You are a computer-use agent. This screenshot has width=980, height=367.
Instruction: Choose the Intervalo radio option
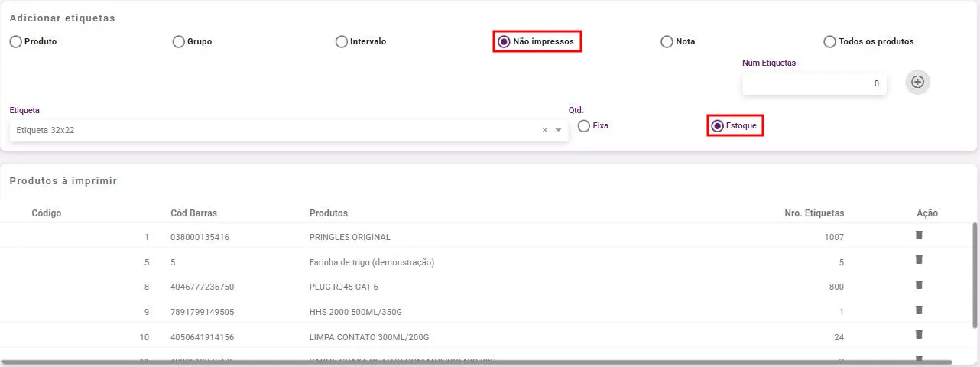point(342,42)
